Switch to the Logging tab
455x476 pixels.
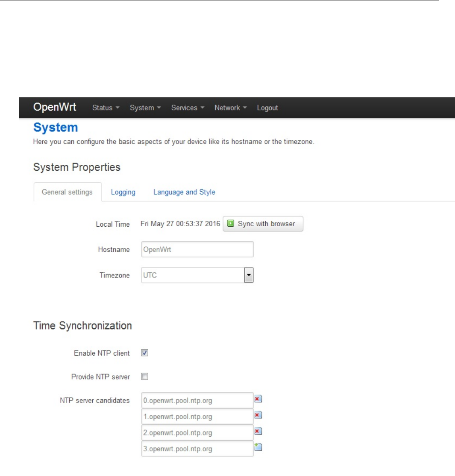click(x=123, y=192)
